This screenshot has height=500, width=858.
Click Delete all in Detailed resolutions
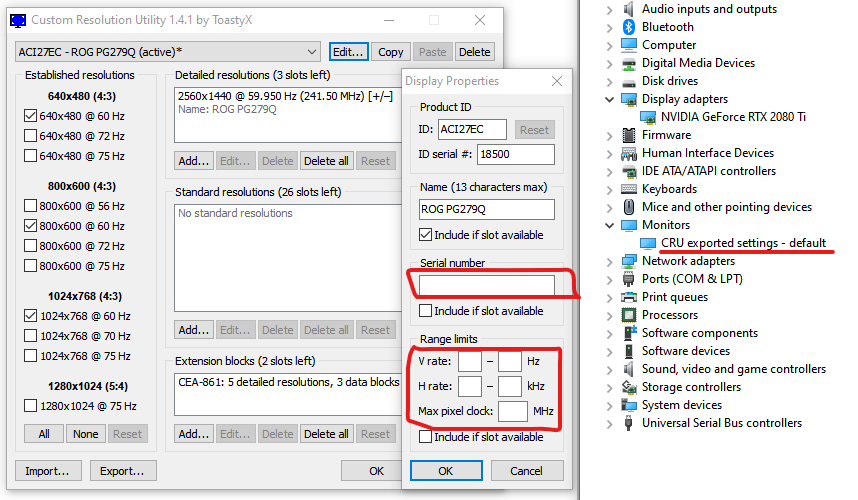point(326,161)
